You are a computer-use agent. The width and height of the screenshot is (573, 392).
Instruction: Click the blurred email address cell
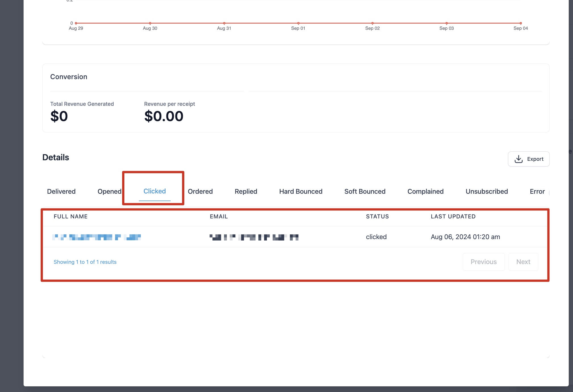pyautogui.click(x=254, y=237)
